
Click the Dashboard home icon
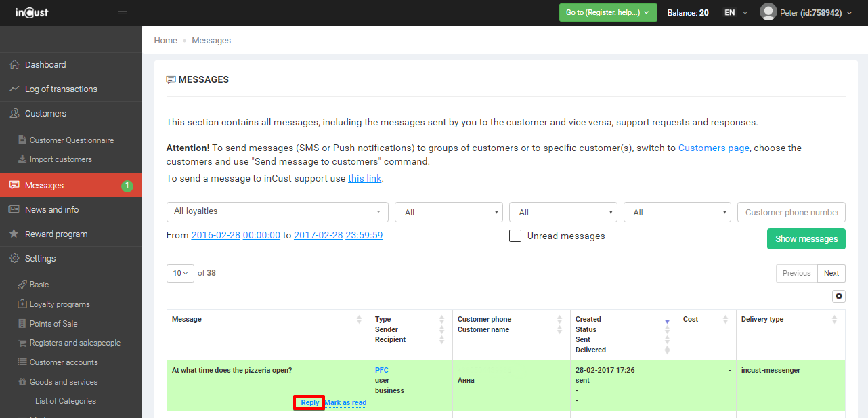[x=14, y=65]
